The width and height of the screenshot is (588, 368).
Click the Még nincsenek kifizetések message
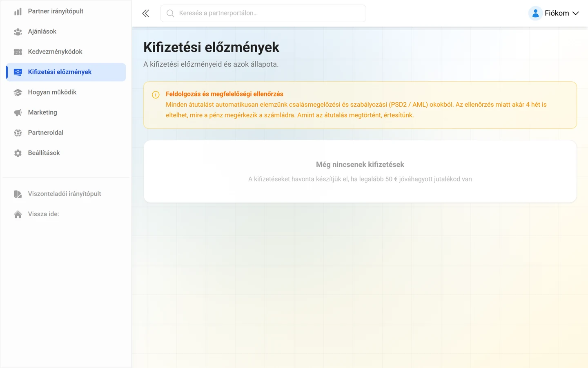[360, 164]
